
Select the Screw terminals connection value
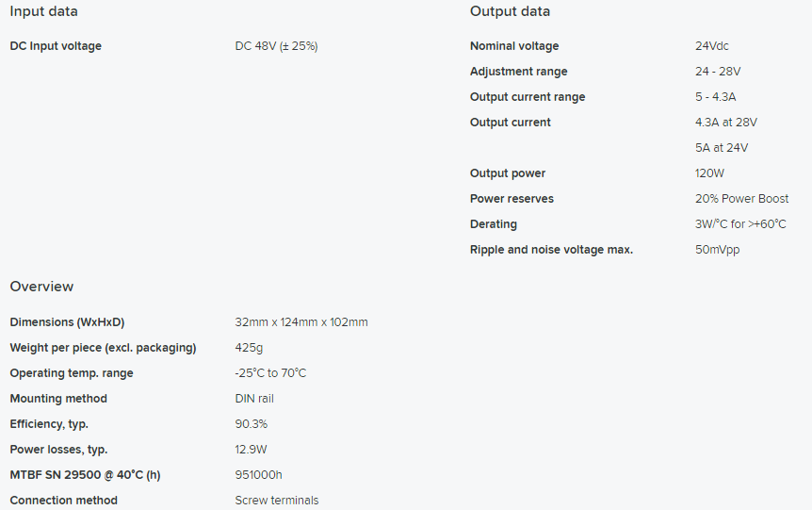pyautogui.click(x=276, y=501)
